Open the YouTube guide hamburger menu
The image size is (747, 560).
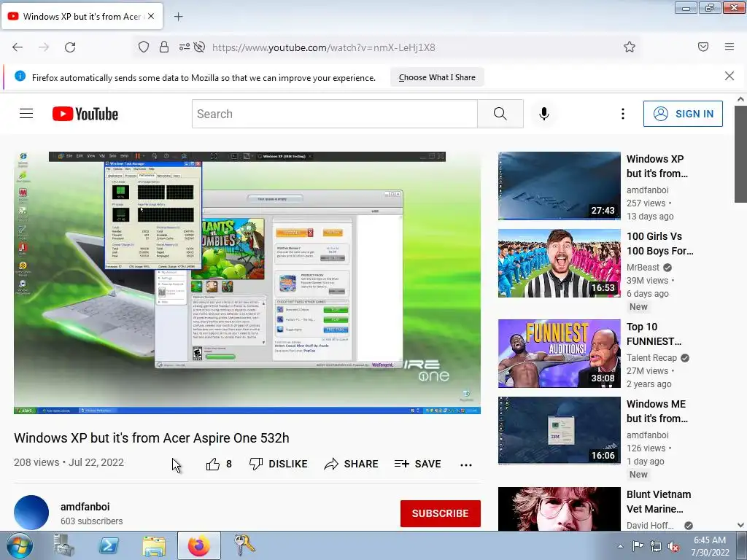coord(26,114)
